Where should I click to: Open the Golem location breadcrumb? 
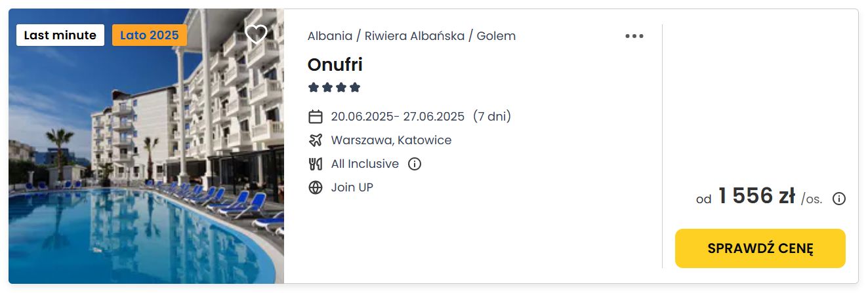[496, 36]
